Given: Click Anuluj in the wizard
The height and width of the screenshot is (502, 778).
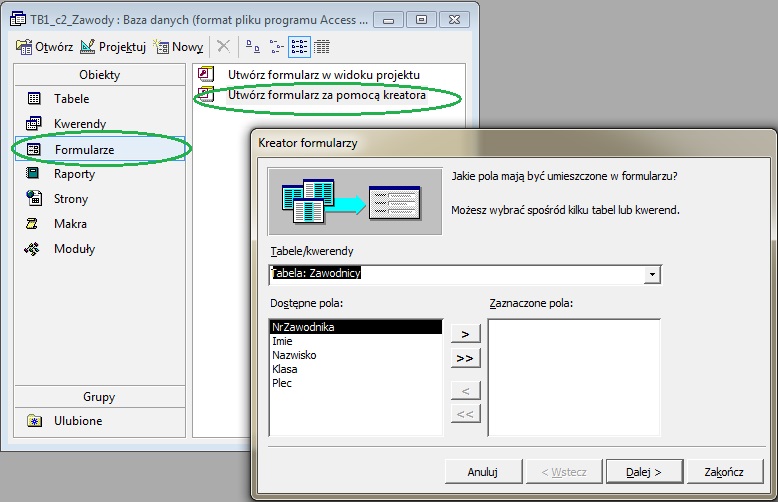Looking at the screenshot, I should pos(483,472).
